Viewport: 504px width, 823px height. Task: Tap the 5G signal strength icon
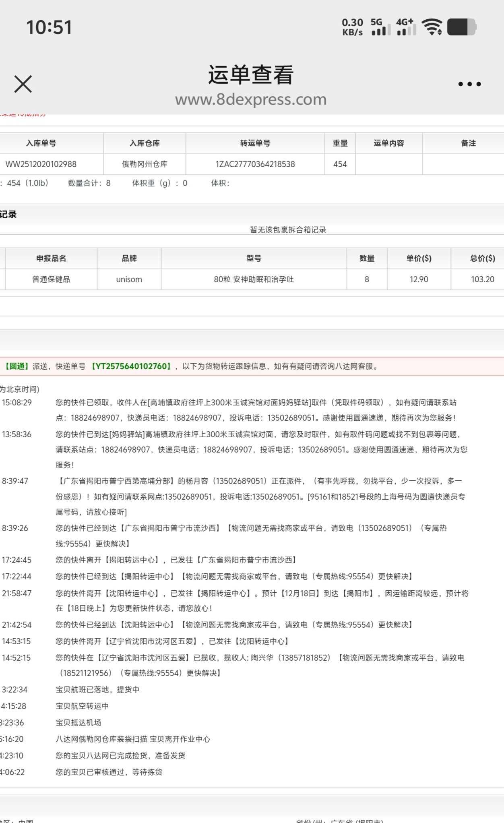[380, 27]
